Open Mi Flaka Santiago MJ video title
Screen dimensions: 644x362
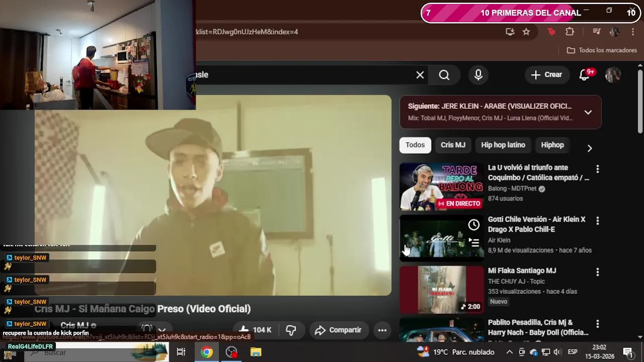[522, 271]
